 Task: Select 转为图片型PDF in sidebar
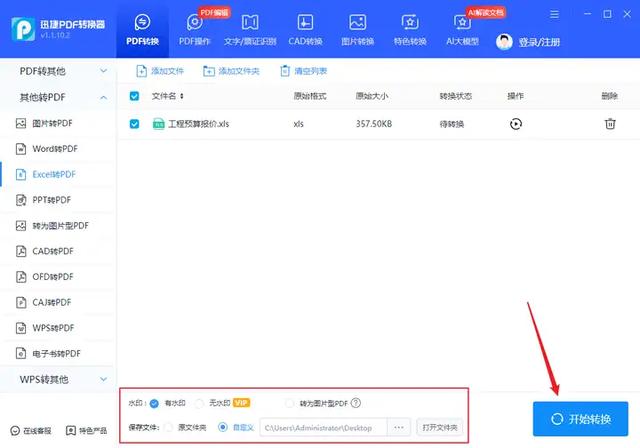(x=58, y=226)
